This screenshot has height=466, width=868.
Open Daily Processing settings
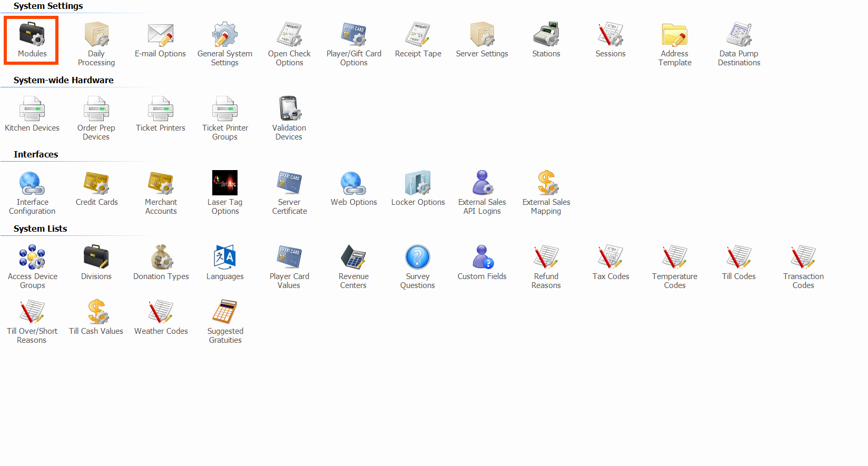(x=96, y=35)
